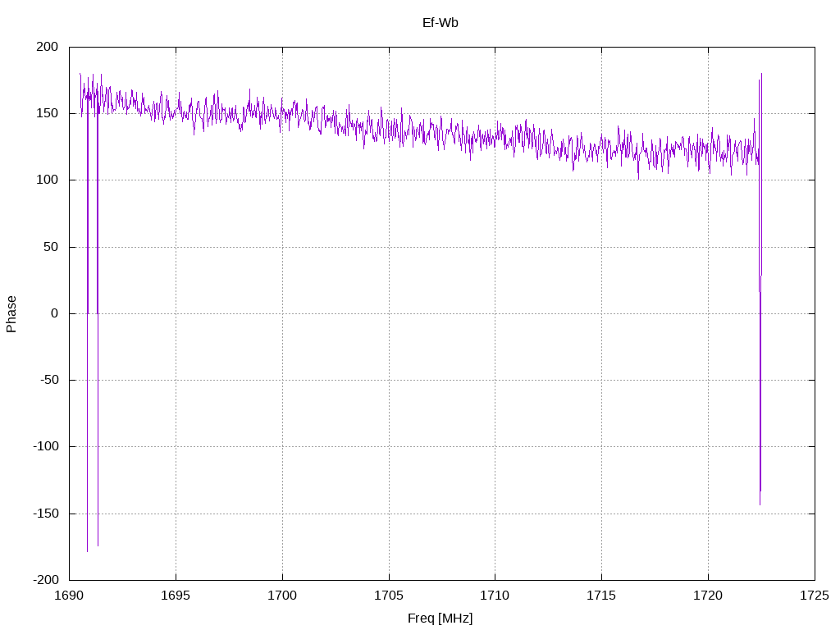840x630 pixels.
Task: Select the y-axis tick label -50
Action: tap(48, 380)
